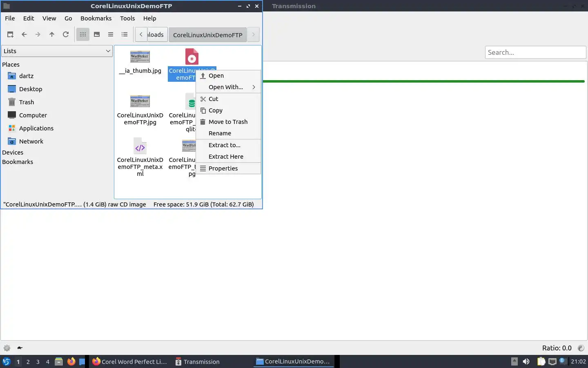
Task: Select the raw CD image file icon
Action: point(192,57)
